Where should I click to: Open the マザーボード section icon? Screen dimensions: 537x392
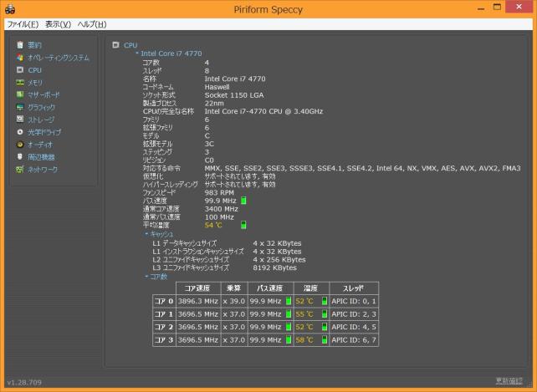pyautogui.click(x=19, y=95)
